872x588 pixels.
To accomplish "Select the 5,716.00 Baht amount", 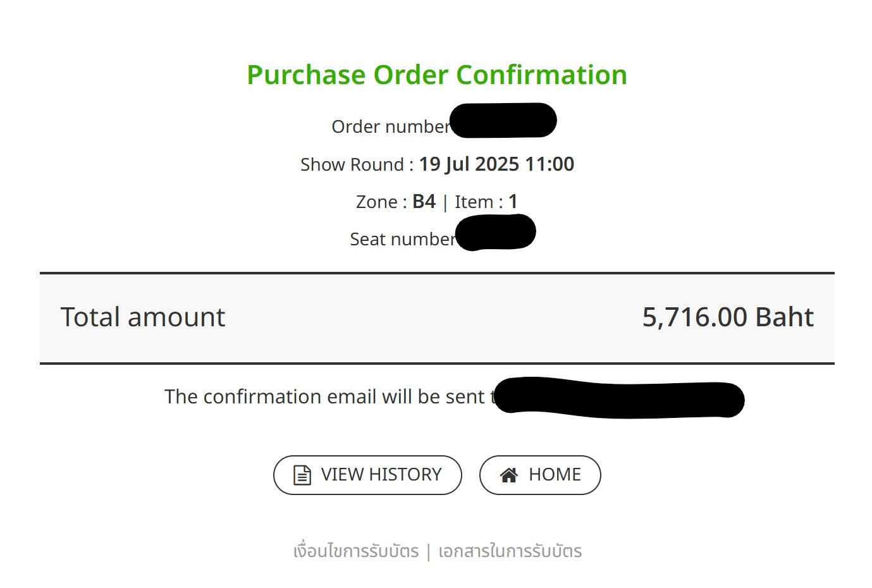I will (x=728, y=317).
